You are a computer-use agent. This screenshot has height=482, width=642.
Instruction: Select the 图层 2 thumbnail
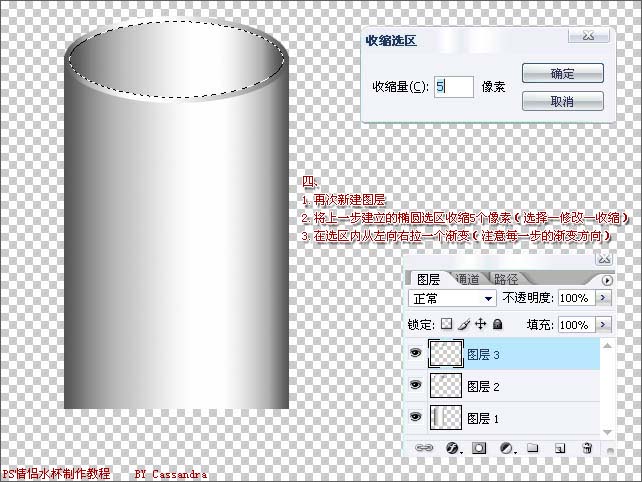point(446,385)
